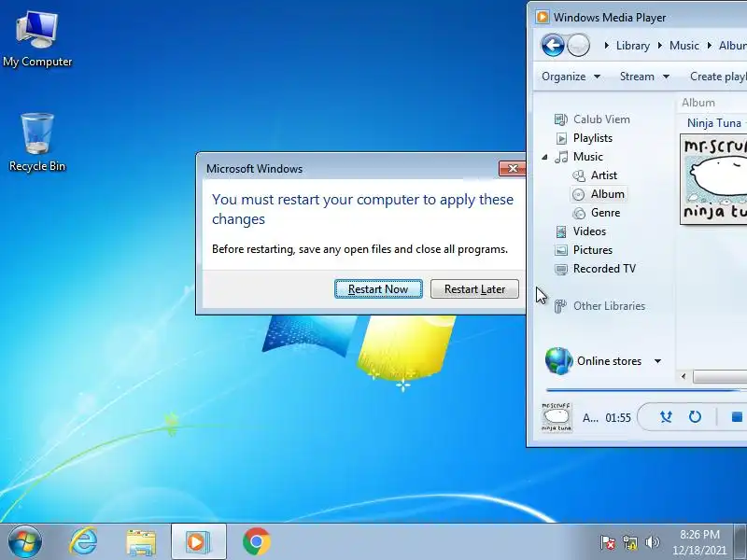The width and height of the screenshot is (747, 560).
Task: Click Create playlist in Media Player toolbar
Action: coord(718,77)
